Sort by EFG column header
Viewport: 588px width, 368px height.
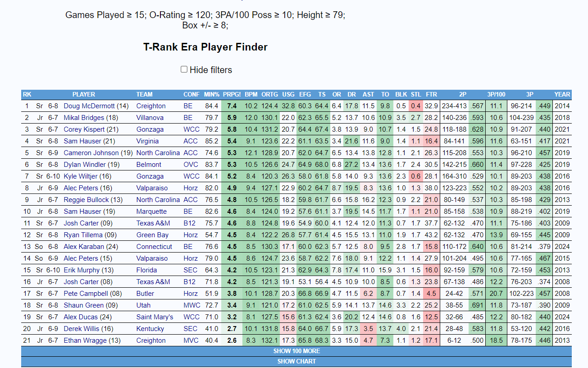coord(305,94)
